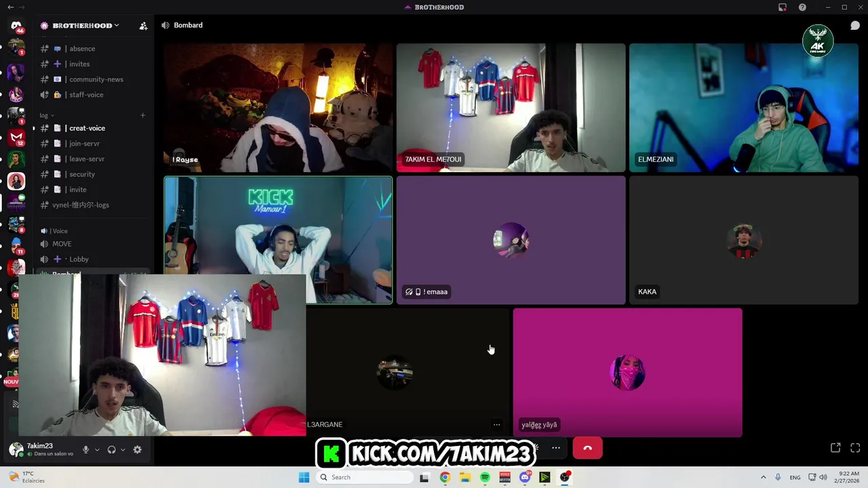Open the join-servr channel

click(x=93, y=144)
